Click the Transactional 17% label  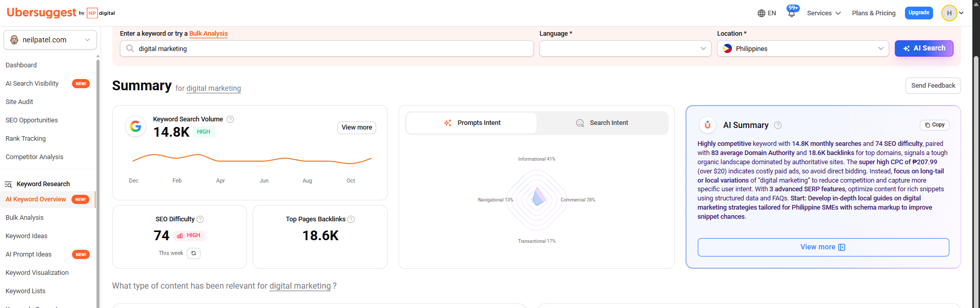tap(536, 241)
